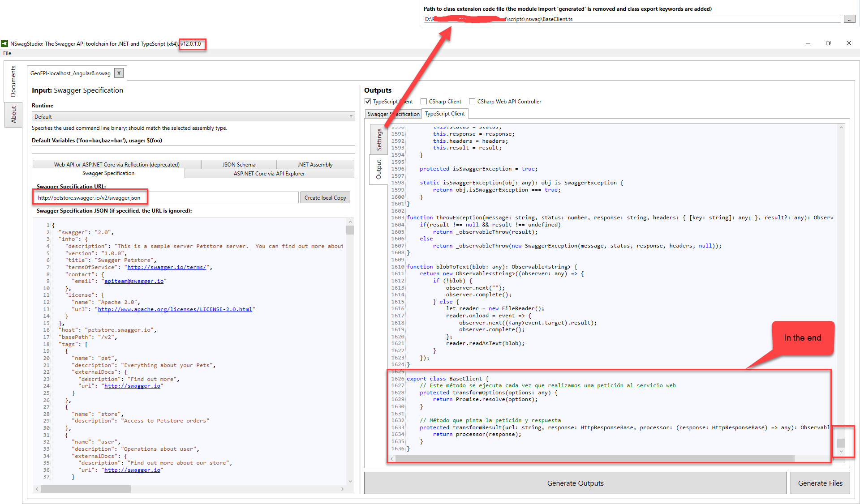This screenshot has width=860, height=504.
Task: Click the Generate Outputs button
Action: 575,483
